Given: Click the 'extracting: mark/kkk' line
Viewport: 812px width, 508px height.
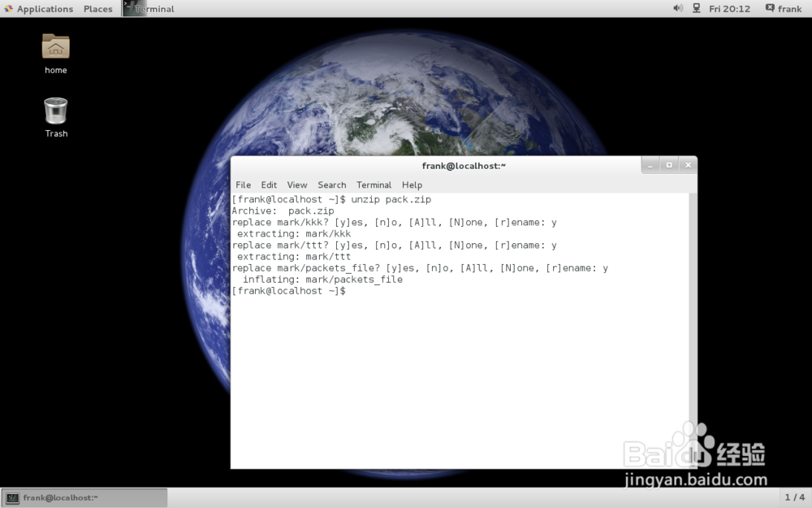Looking at the screenshot, I should [294, 234].
